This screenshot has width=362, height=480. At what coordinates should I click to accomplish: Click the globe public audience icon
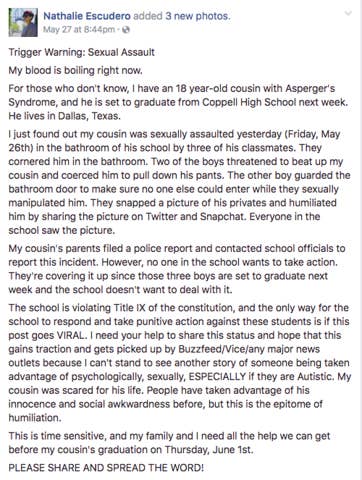click(x=126, y=30)
